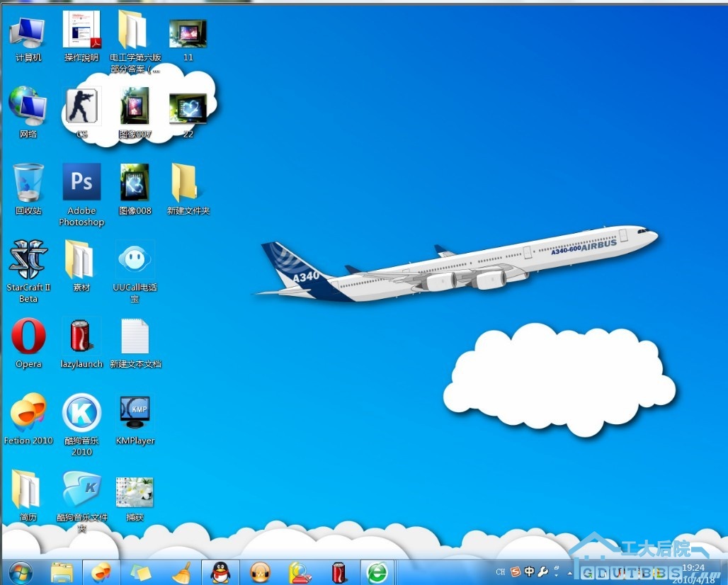The width and height of the screenshot is (728, 585).
Task: Click the CH input language indicator
Action: click(x=501, y=572)
